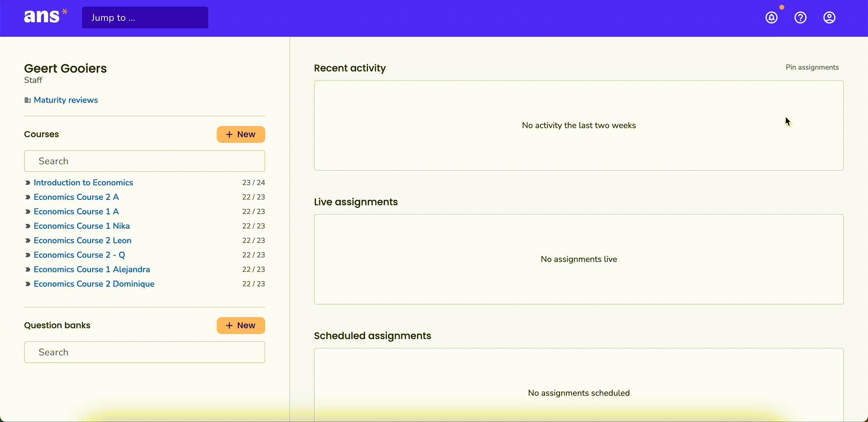Click 'No assignments scheduled' text
The width and height of the screenshot is (868, 422).
(579, 393)
